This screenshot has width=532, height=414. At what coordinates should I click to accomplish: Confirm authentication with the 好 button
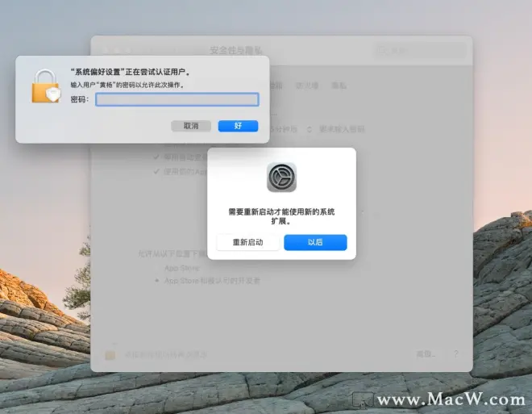[x=238, y=126]
